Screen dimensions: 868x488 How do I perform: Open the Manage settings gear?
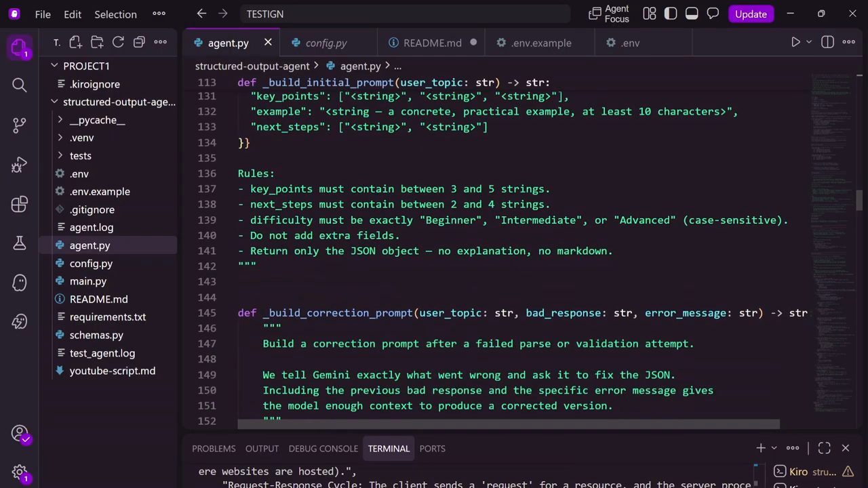tap(19, 472)
